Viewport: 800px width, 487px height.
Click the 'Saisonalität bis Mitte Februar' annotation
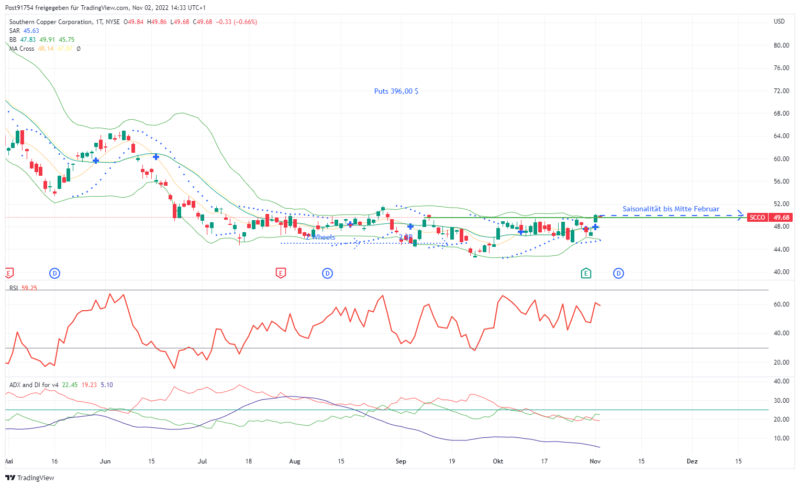point(666,208)
